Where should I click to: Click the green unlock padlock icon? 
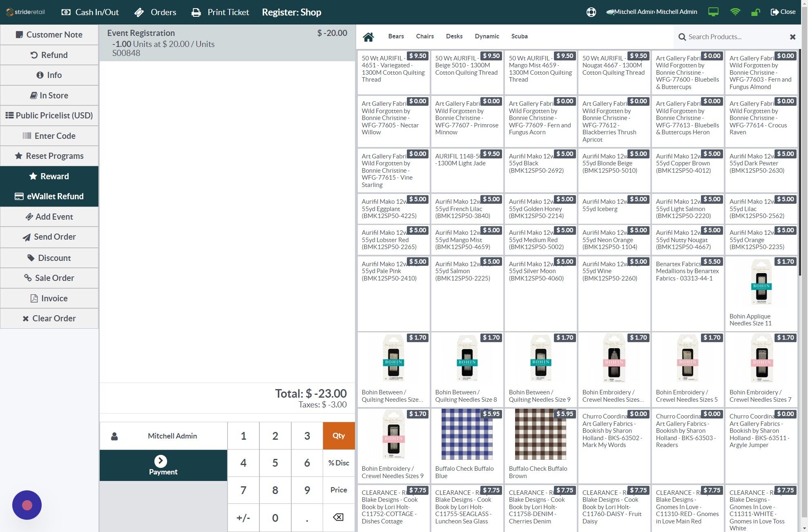(755, 12)
